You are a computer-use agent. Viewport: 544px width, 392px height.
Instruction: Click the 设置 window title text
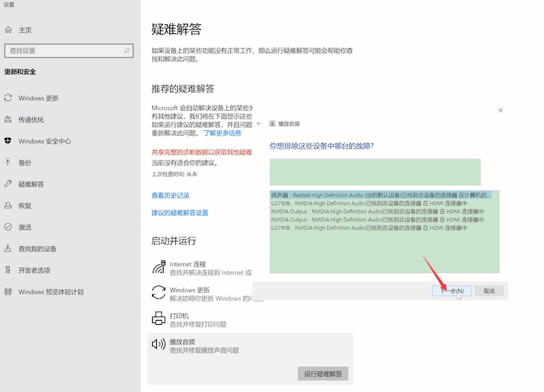click(x=9, y=5)
